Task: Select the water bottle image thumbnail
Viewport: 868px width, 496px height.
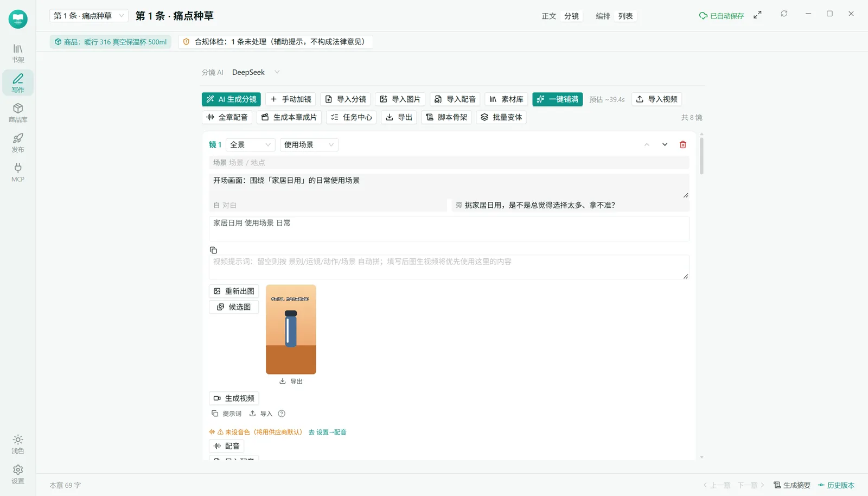Action: [291, 329]
